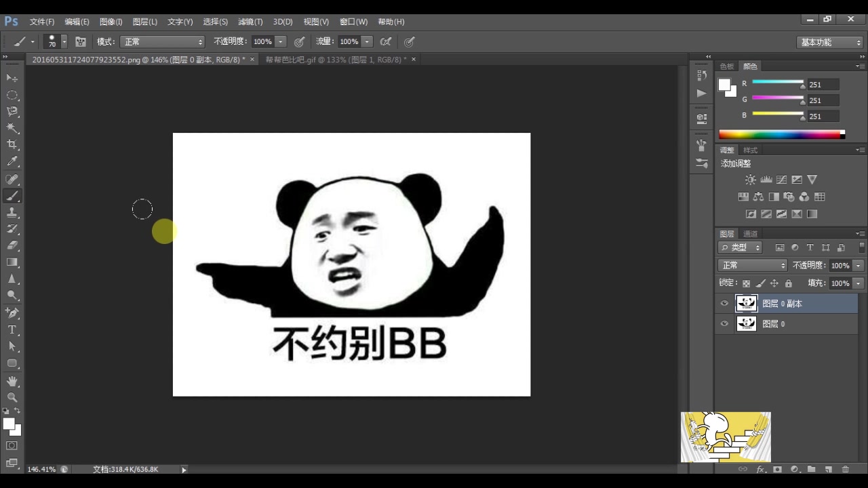The width and height of the screenshot is (868, 488).
Task: Open the brush preset picker arrow
Action: (64, 41)
